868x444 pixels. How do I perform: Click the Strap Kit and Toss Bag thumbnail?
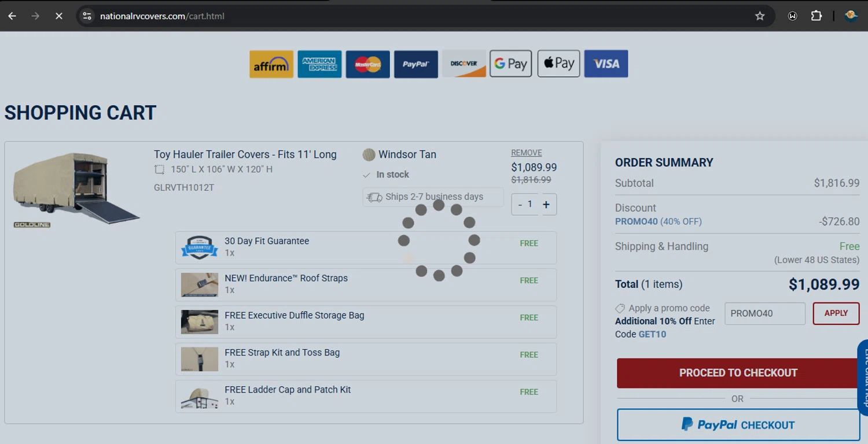(200, 359)
